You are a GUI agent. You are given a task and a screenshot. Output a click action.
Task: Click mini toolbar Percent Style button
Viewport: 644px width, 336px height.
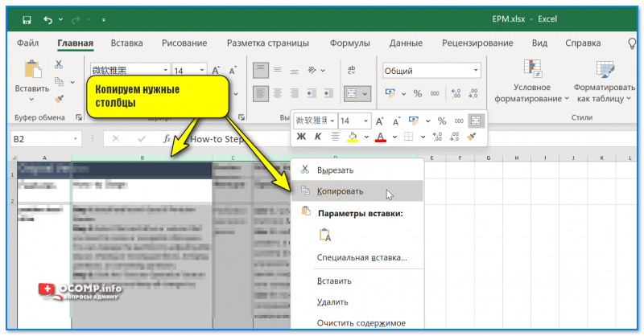pyautogui.click(x=442, y=121)
